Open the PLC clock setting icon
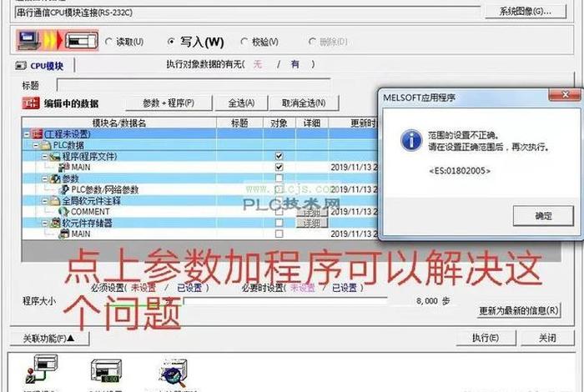Screen dimensions: 584x392 pyautogui.click(x=106, y=371)
